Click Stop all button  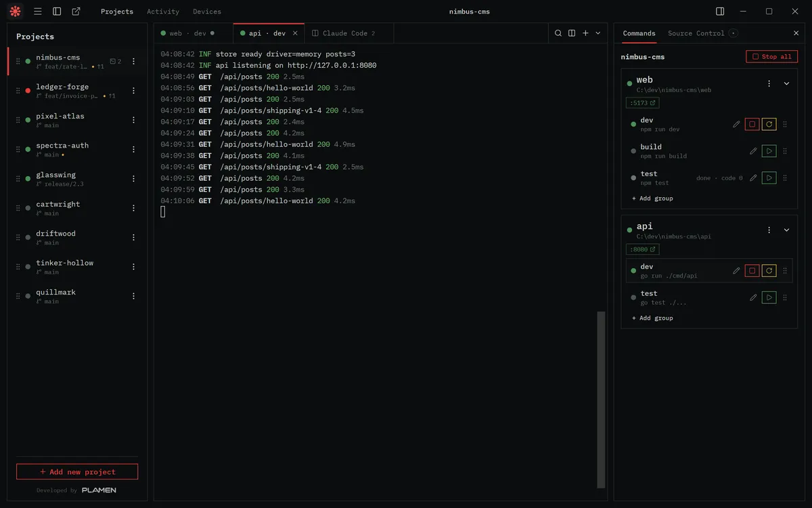(x=771, y=57)
